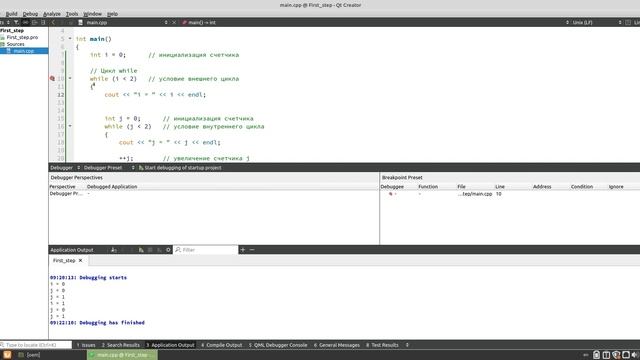The width and height of the screenshot is (640, 360).
Task: Close the main.cpp document with the X icon
Action: (174, 22)
